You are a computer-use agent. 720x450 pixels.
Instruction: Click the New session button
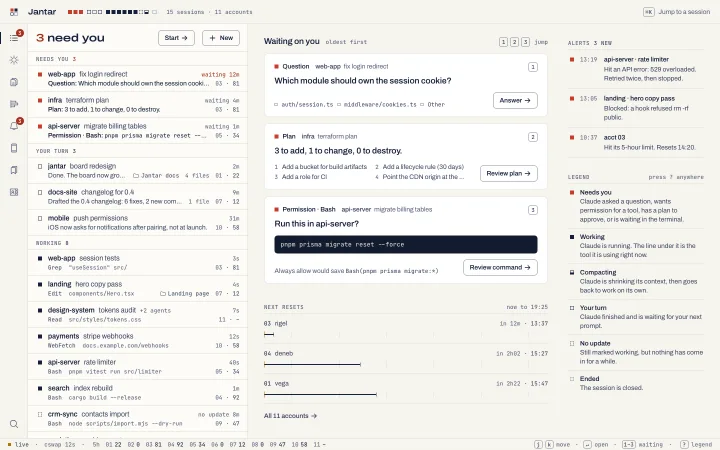pyautogui.click(x=221, y=38)
